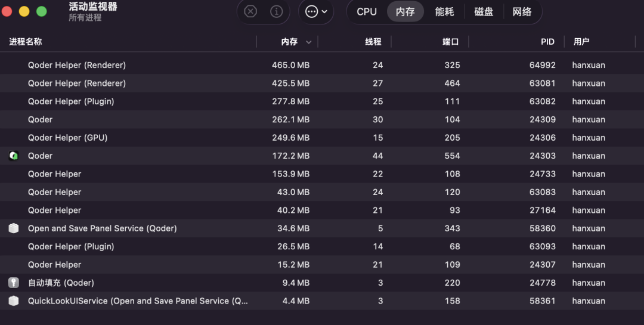This screenshot has width=644, height=325.
Task: Sort by 线程 column header
Action: point(373,42)
